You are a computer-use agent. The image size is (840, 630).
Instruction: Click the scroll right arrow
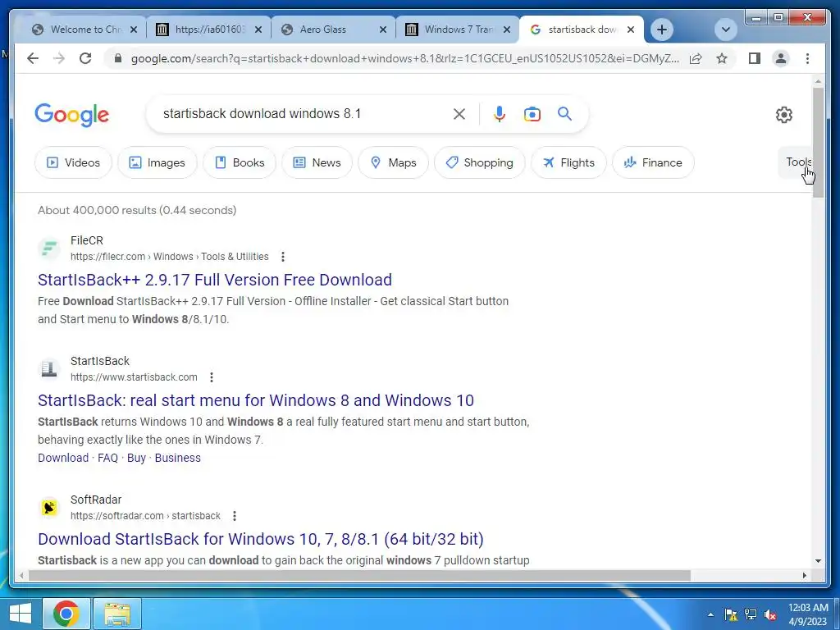[x=804, y=575]
